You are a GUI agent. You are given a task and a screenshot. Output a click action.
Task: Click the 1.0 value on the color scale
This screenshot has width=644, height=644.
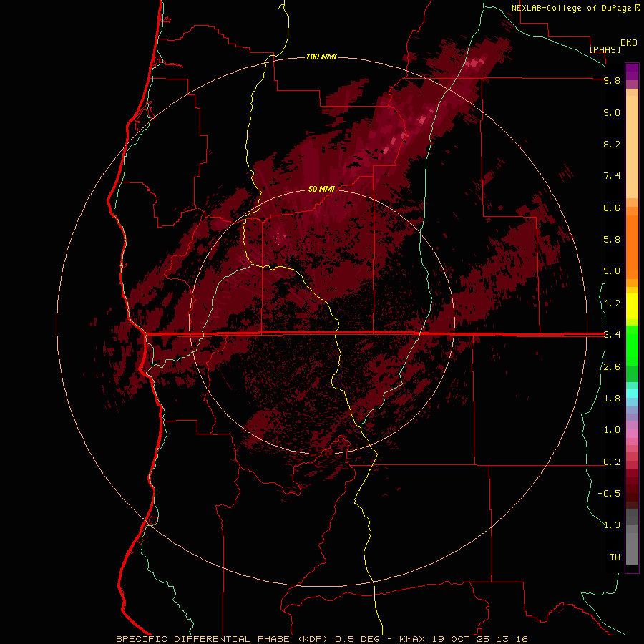pyautogui.click(x=612, y=430)
